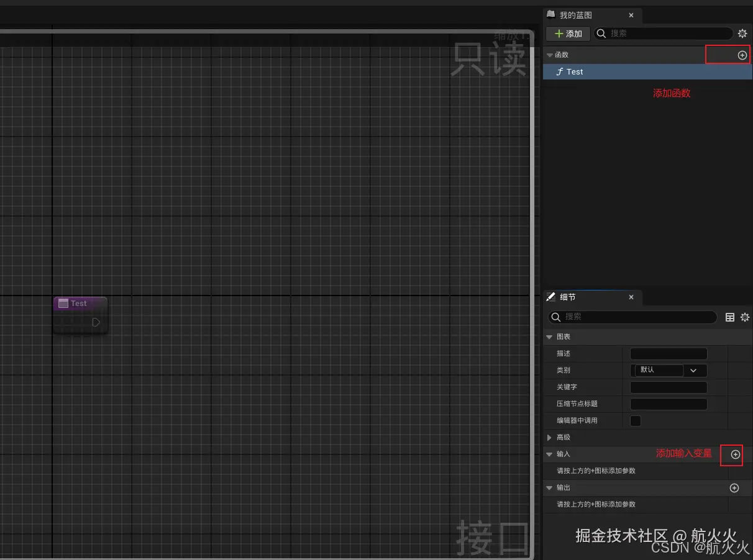Click the My Blueprint search field
The height and width of the screenshot is (560, 753).
pos(664,34)
